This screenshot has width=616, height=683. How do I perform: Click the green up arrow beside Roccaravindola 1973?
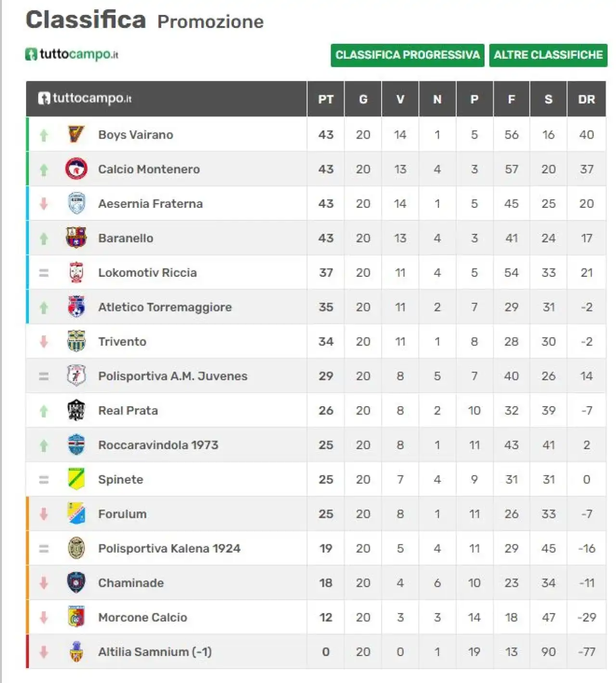click(44, 445)
